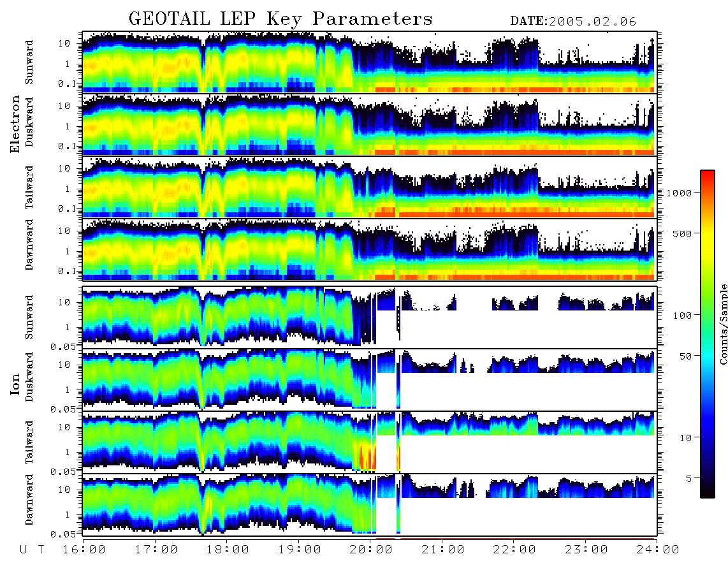Click the "16:00" time tick label
Viewport: 728px width, 561px height.
(84, 550)
